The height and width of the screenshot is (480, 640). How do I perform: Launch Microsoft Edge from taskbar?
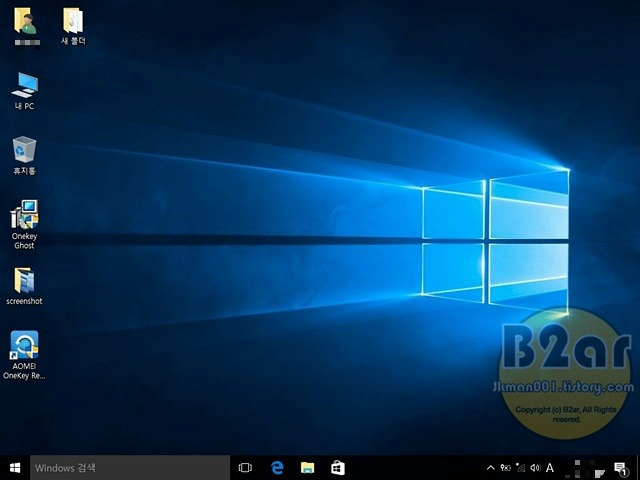pos(277,468)
